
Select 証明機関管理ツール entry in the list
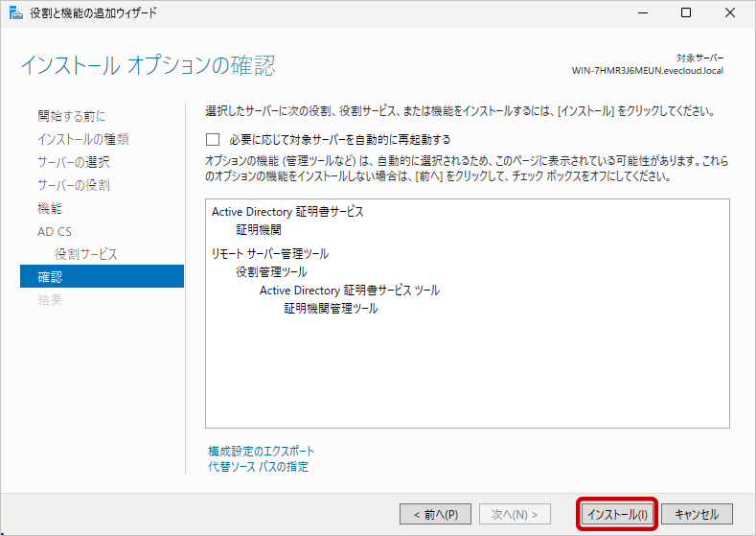click(331, 309)
